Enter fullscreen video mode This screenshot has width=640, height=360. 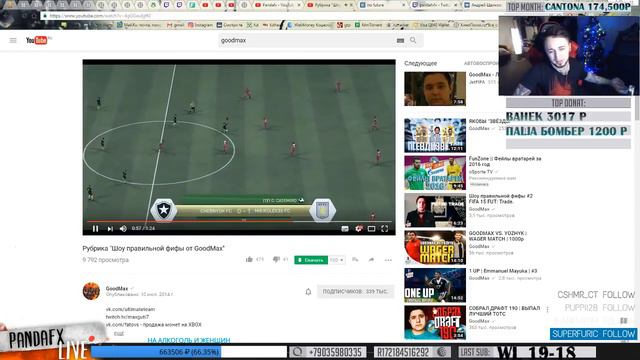pyautogui.click(x=384, y=229)
